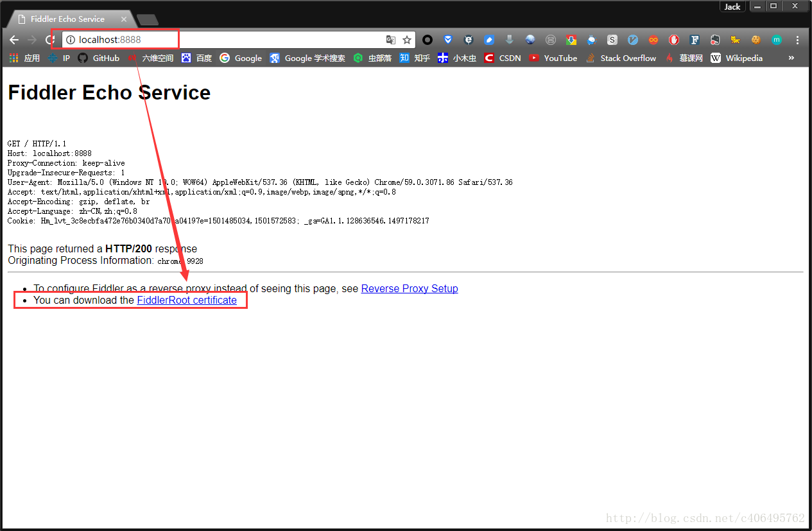The width and height of the screenshot is (812, 531).
Task: Open the Jack profile switcher
Action: (x=732, y=6)
